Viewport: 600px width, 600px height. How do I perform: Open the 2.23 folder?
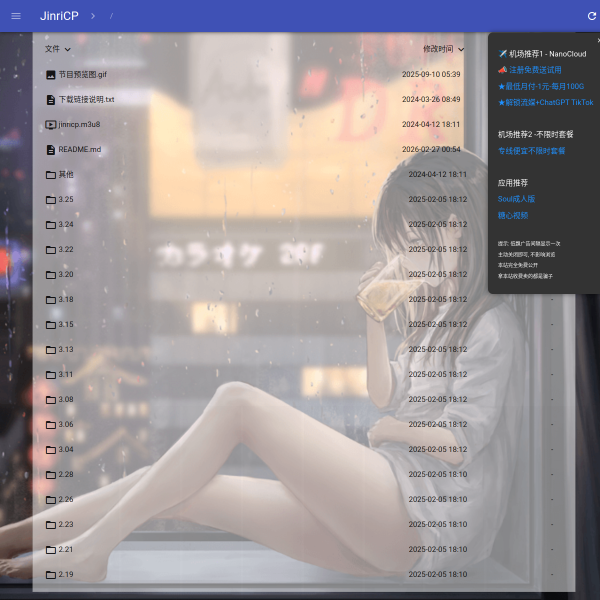click(66, 525)
